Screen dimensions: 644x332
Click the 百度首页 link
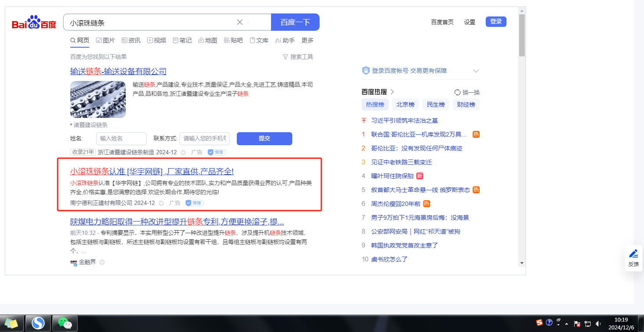pos(442,22)
